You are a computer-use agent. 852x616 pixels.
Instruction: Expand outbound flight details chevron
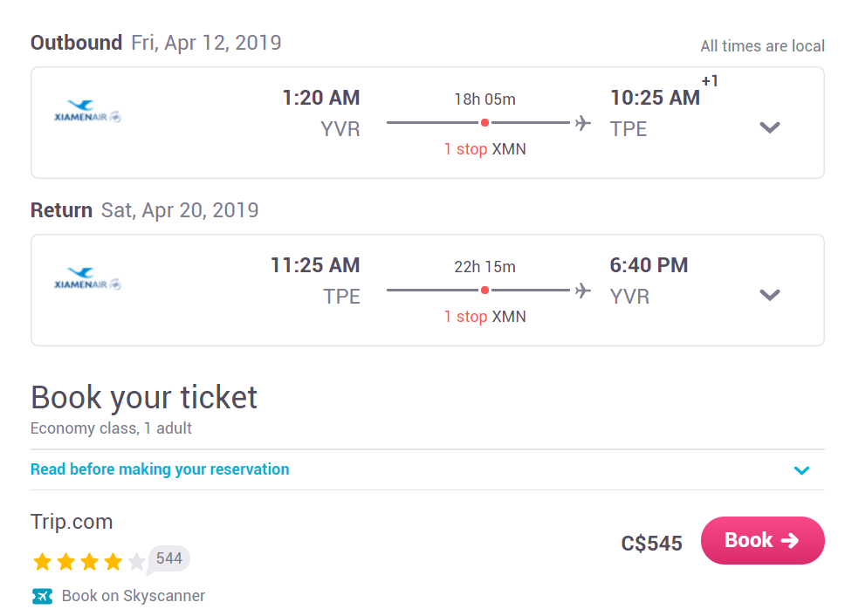(769, 127)
